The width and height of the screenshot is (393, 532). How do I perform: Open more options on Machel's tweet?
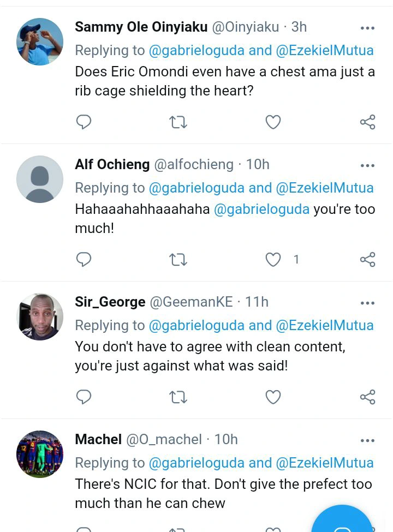367,440
